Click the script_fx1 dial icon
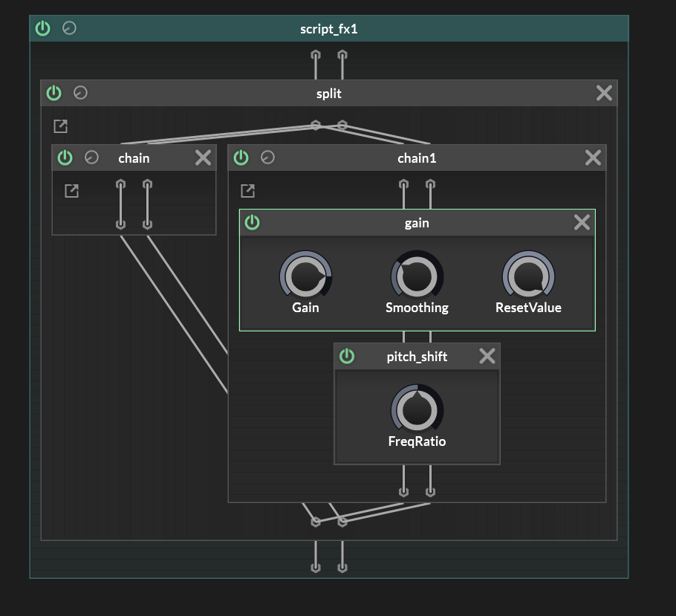The image size is (676, 616). tap(69, 29)
